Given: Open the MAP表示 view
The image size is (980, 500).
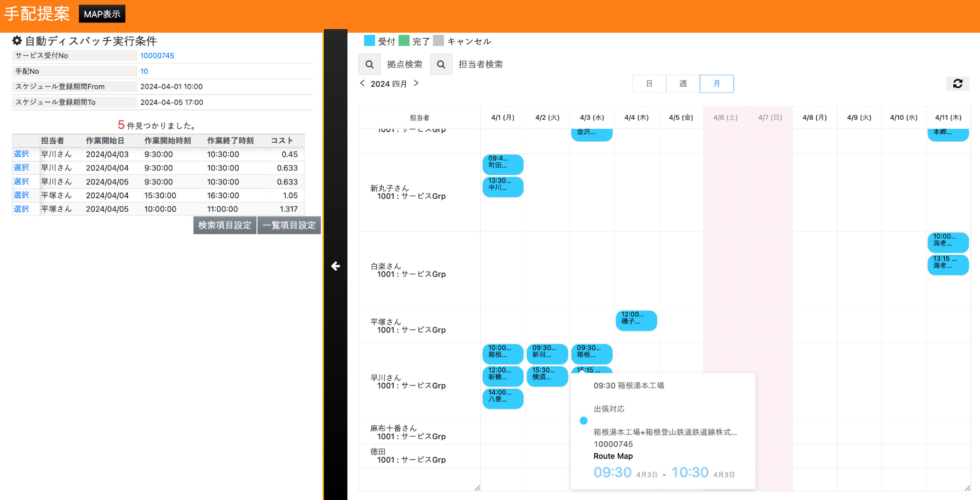Looking at the screenshot, I should [102, 14].
